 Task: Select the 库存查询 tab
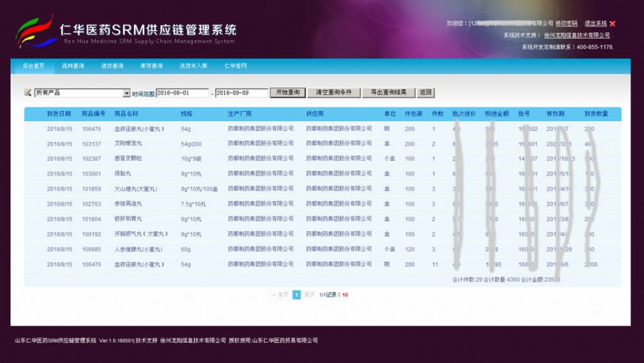click(x=151, y=66)
